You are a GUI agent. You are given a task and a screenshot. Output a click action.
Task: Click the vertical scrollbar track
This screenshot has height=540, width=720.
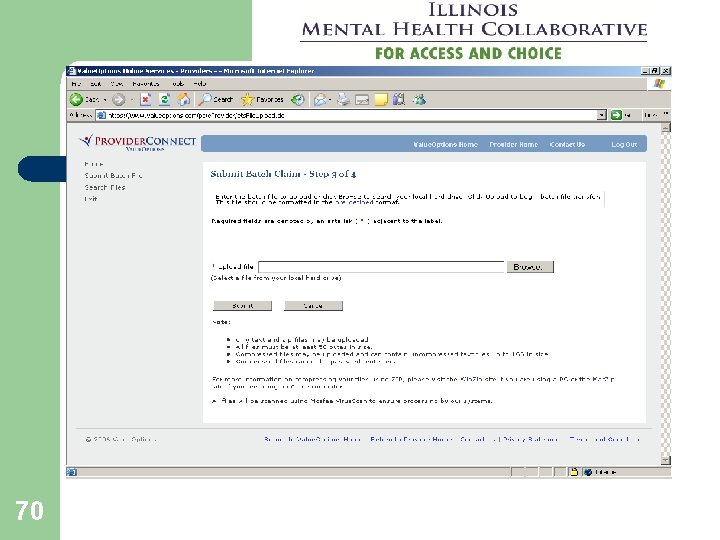(666, 294)
